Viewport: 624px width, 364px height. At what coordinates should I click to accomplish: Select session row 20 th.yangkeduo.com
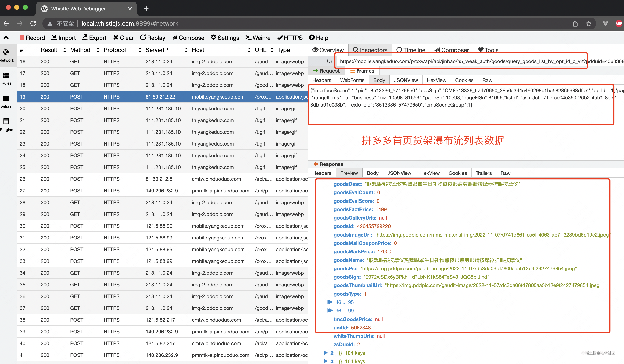pos(163,109)
